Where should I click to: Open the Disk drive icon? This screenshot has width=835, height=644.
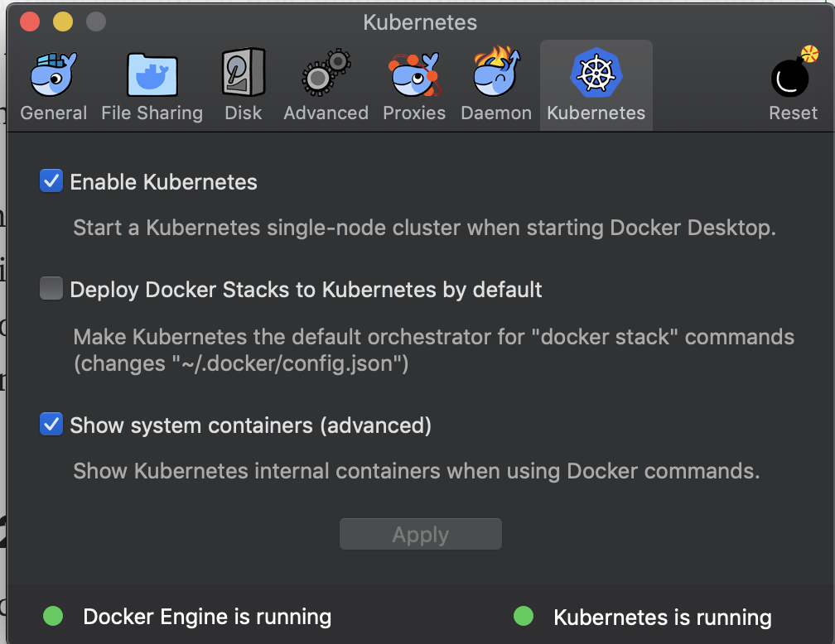coord(243,74)
